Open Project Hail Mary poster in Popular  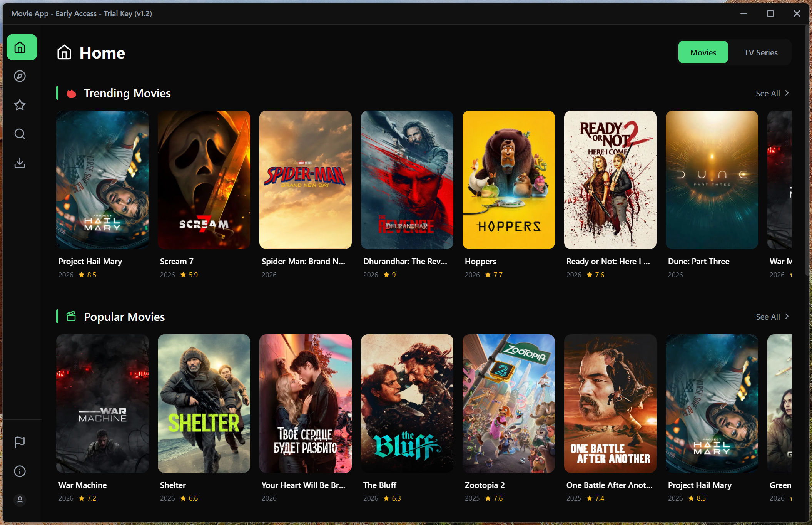(x=712, y=404)
